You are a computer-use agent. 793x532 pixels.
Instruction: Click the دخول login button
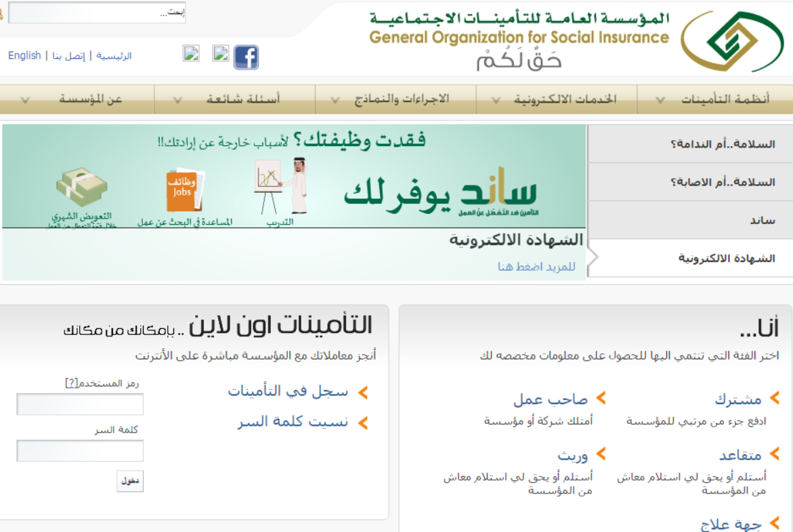pos(130,481)
